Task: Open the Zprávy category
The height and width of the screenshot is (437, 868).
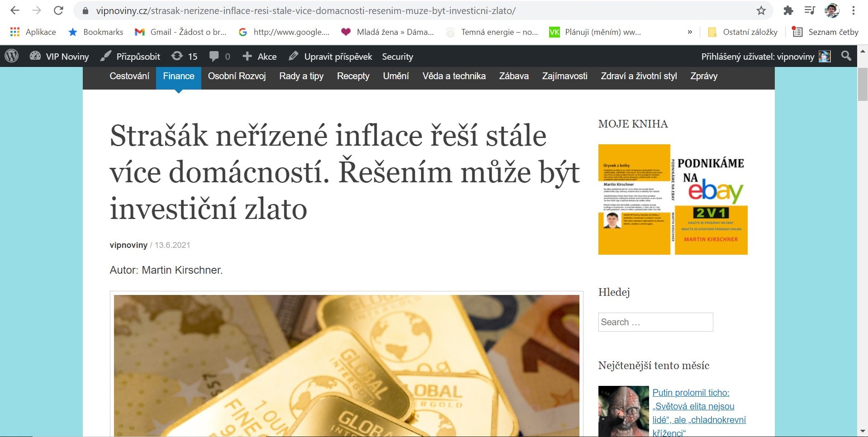Action: pyautogui.click(x=704, y=76)
